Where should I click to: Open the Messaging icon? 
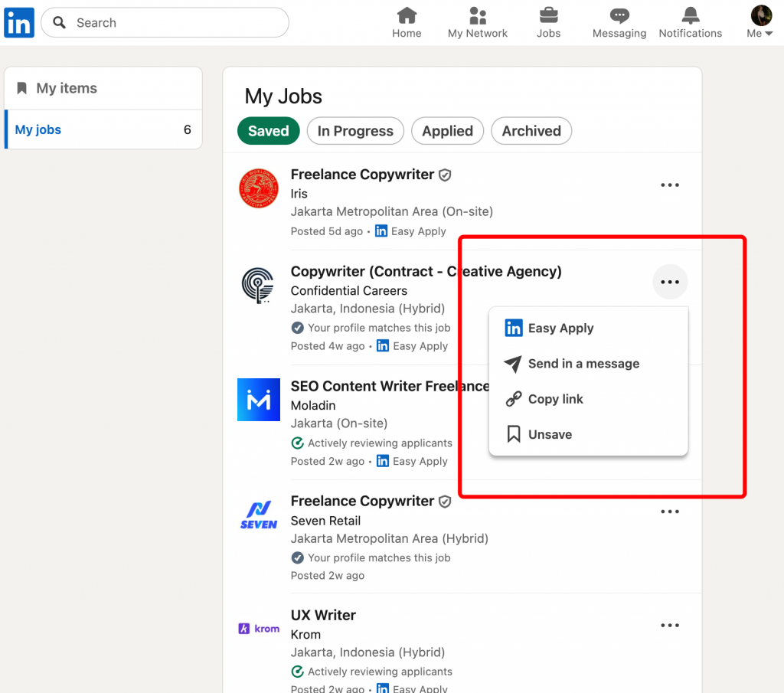619,15
